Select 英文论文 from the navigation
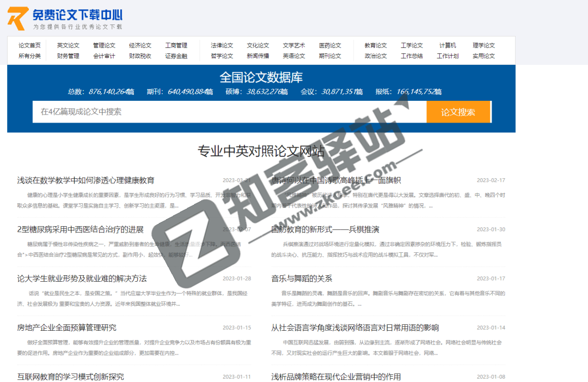 68,46
